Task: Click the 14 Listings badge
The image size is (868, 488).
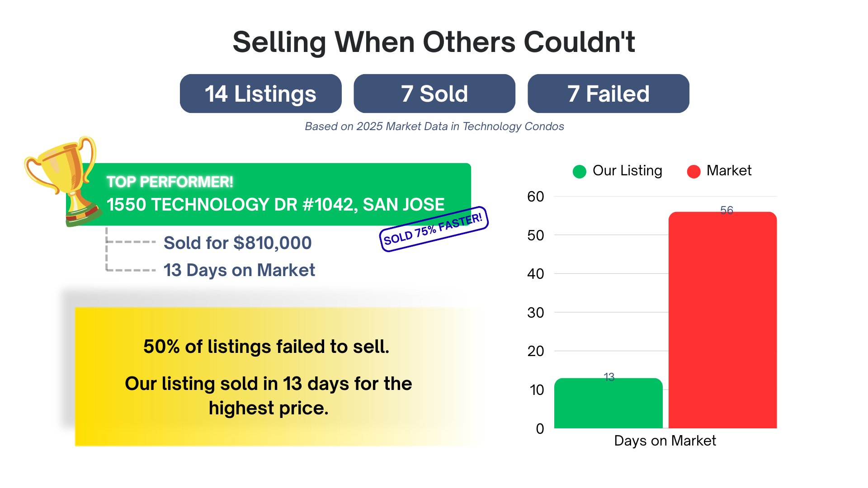Action: click(x=260, y=94)
